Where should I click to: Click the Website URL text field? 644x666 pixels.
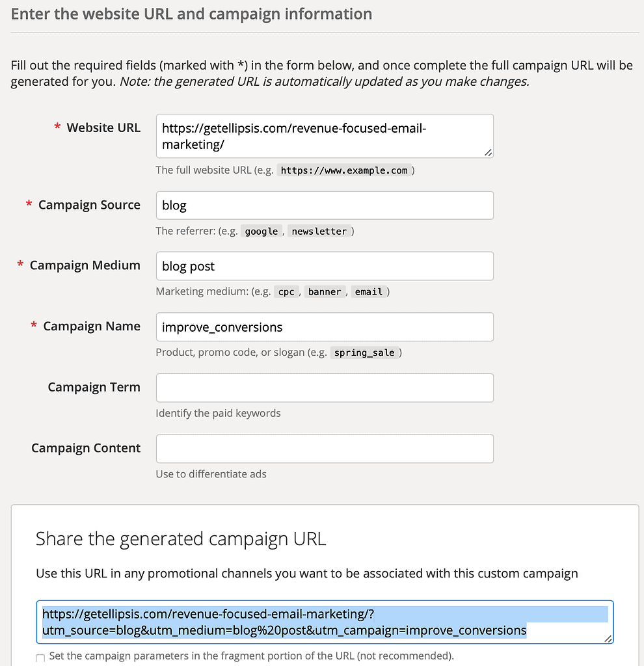(324, 136)
